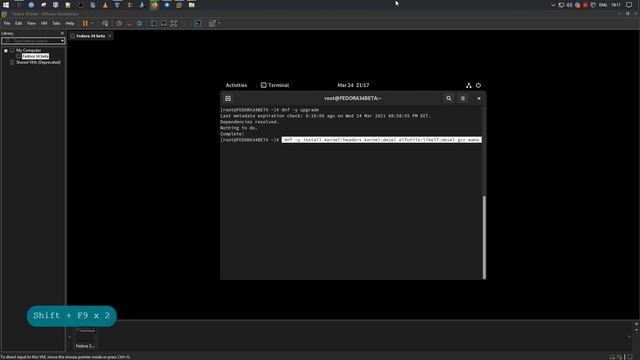Open the Tabs menu
640x360 pixels.
click(x=56, y=24)
